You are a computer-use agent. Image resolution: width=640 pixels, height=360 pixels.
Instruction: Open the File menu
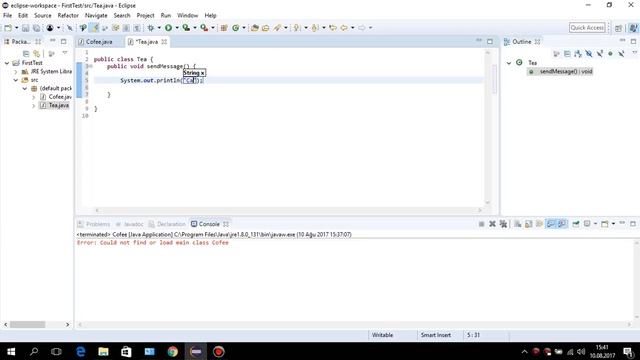[x=7, y=16]
